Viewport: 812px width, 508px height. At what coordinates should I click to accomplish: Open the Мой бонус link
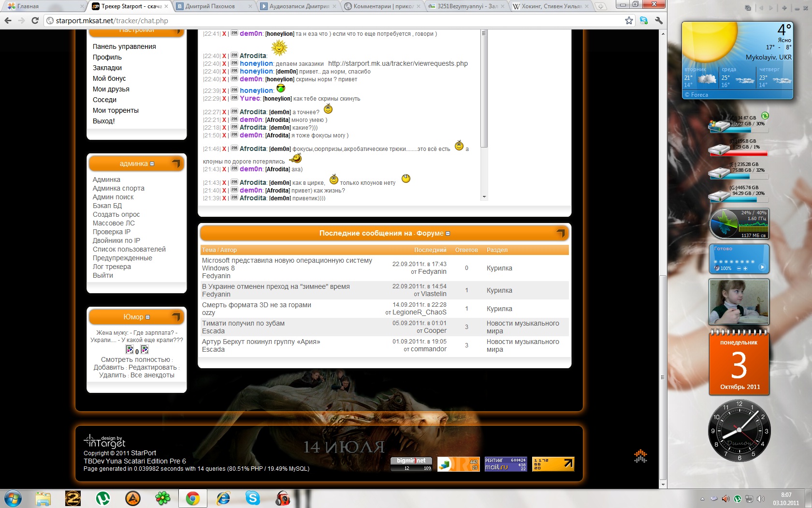(x=109, y=78)
